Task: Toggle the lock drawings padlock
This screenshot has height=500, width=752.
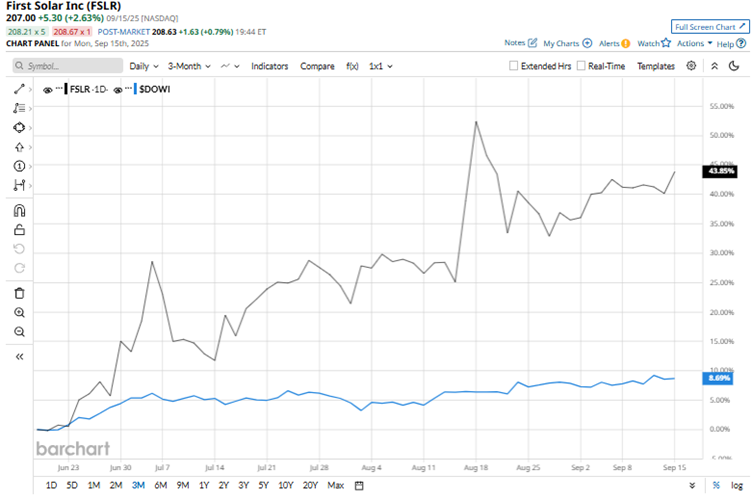Action: point(19,230)
